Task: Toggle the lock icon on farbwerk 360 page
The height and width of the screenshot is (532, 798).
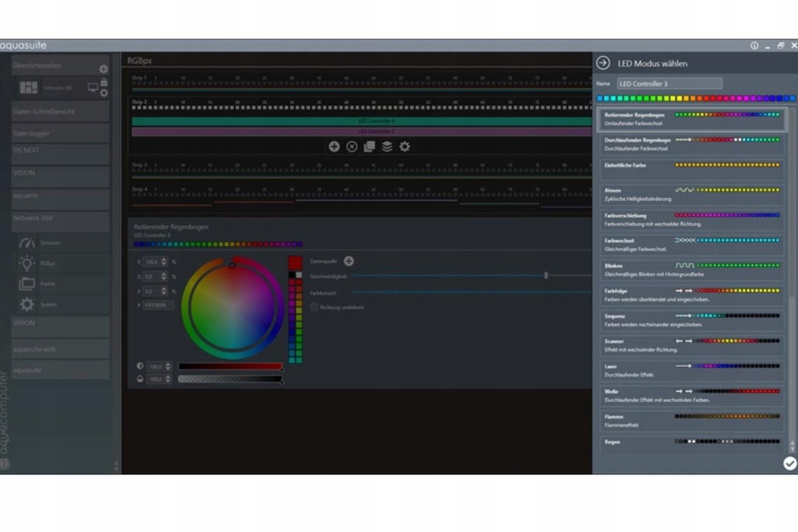Action: point(104,82)
